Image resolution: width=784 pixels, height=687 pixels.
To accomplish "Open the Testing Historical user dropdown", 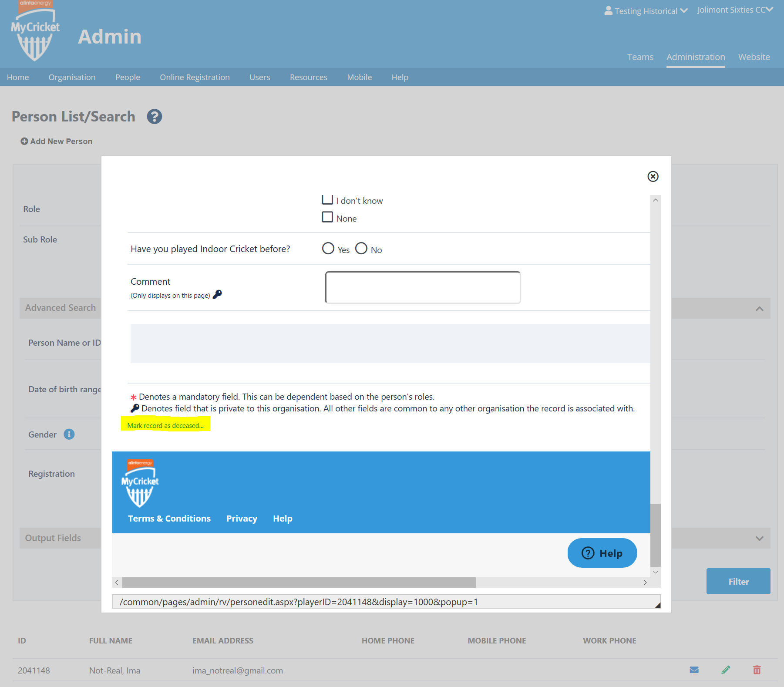I will point(646,11).
